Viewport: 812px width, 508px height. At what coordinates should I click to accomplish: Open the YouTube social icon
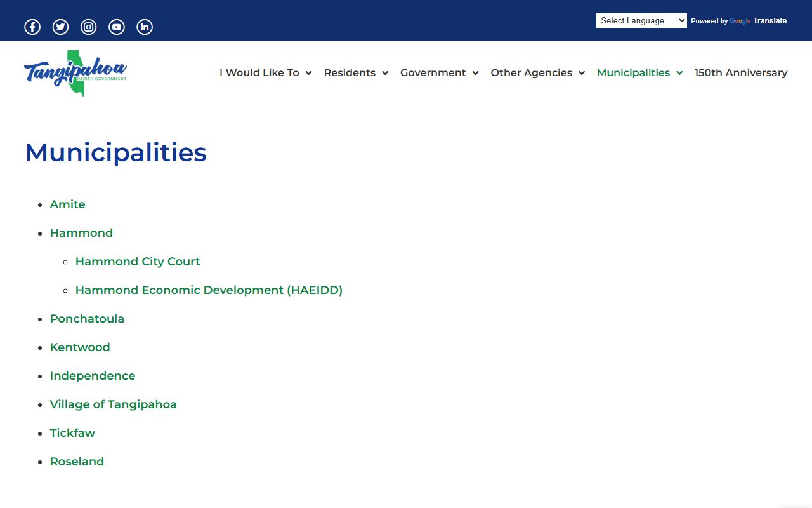point(117,27)
